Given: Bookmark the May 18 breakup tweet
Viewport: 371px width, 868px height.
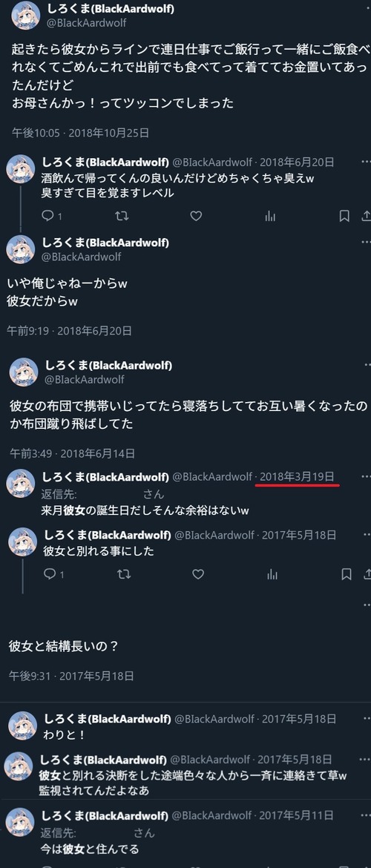Looking at the screenshot, I should 347,575.
